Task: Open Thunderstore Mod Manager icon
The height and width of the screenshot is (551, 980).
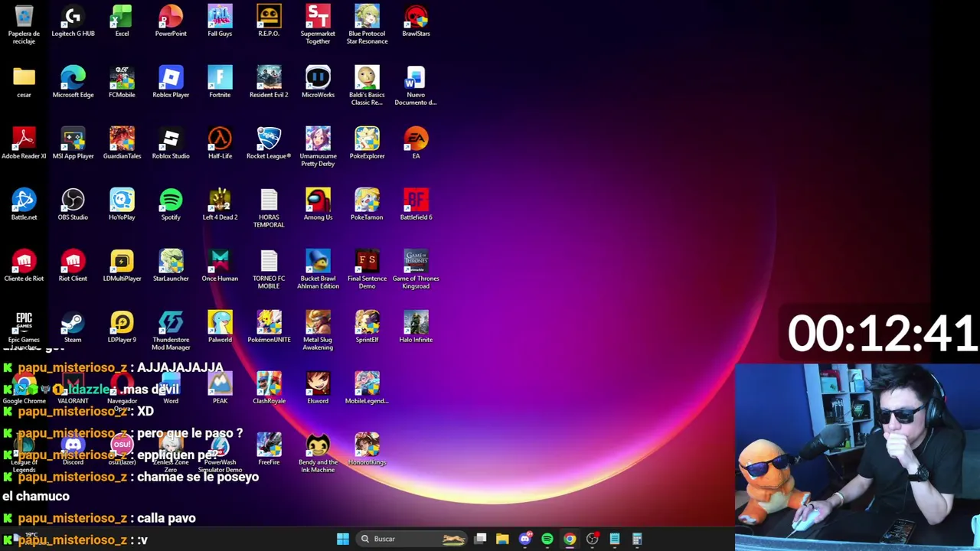Action: tap(171, 331)
